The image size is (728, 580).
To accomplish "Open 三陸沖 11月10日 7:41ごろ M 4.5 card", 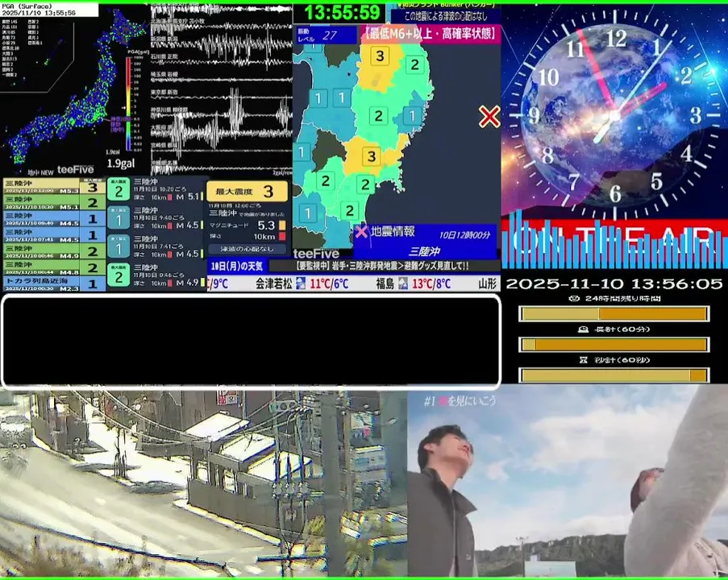I will pyautogui.click(x=156, y=246).
